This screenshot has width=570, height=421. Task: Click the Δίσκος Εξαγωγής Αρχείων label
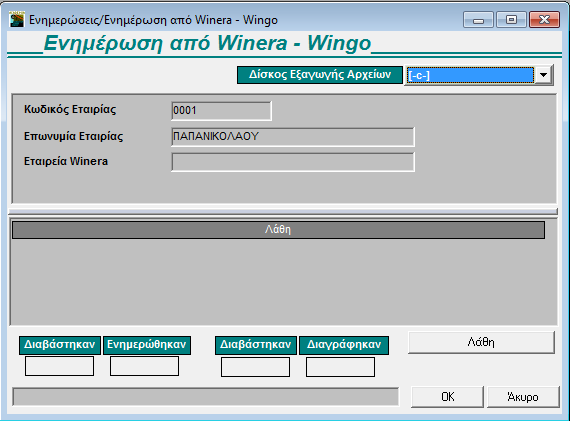click(x=320, y=75)
